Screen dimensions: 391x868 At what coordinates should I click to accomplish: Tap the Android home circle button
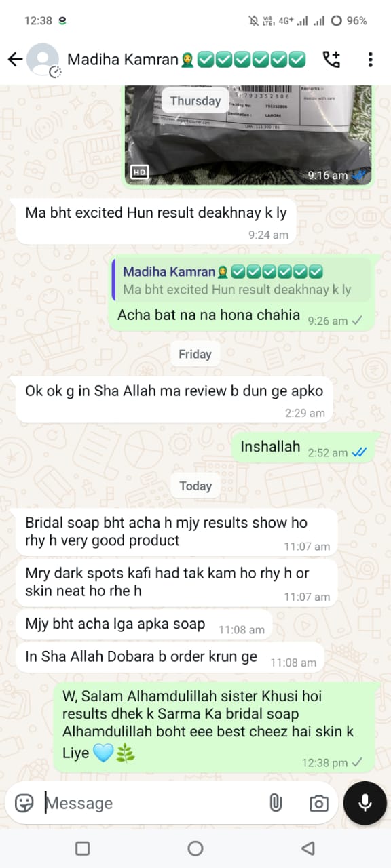point(195,848)
